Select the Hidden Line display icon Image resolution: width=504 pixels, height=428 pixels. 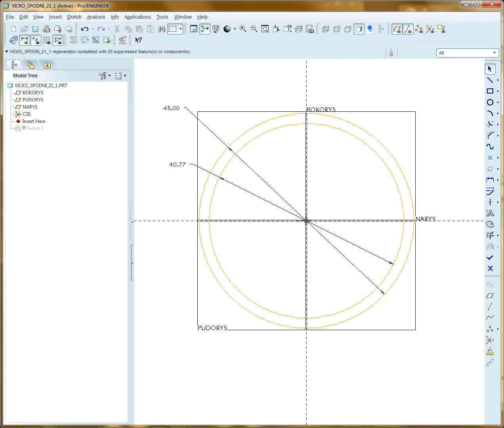(x=337, y=29)
